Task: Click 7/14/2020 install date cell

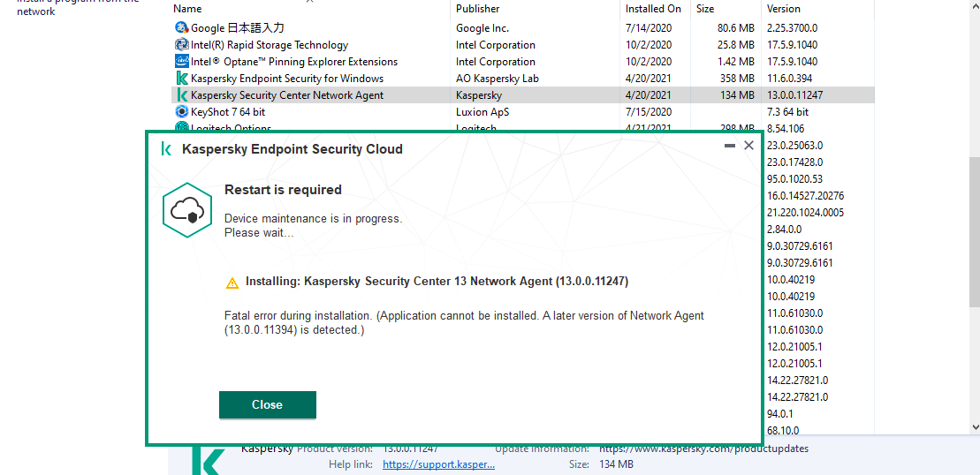Action: [x=649, y=27]
